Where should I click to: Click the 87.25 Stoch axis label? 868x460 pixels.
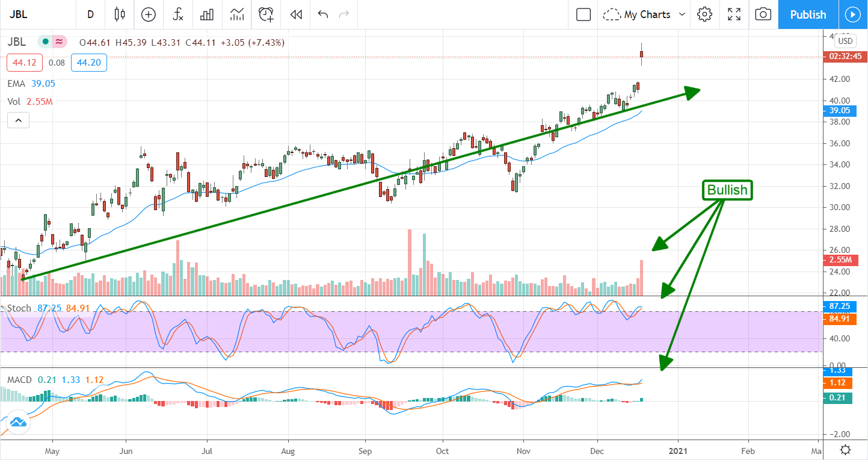pyautogui.click(x=840, y=306)
